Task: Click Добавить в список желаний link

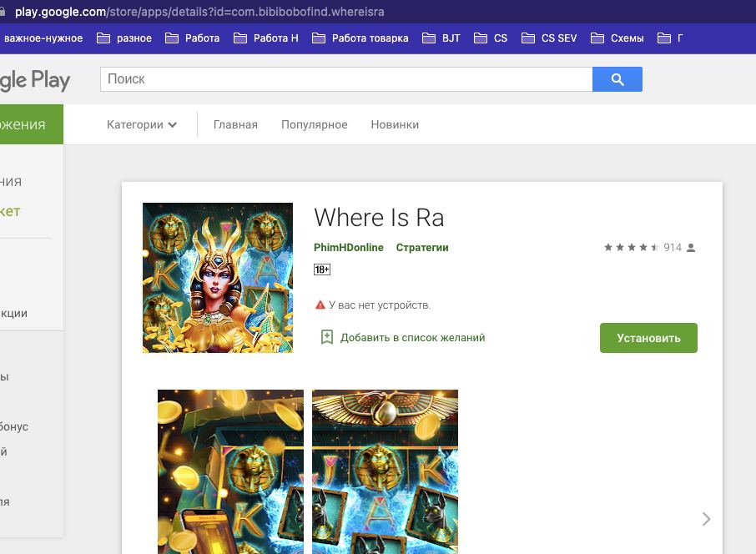Action: tap(413, 338)
